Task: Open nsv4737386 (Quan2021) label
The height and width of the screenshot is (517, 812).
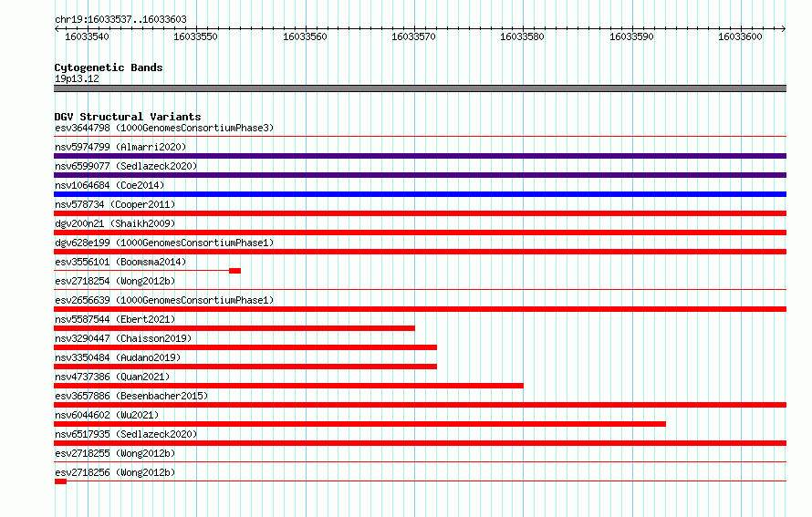Action: [x=112, y=377]
